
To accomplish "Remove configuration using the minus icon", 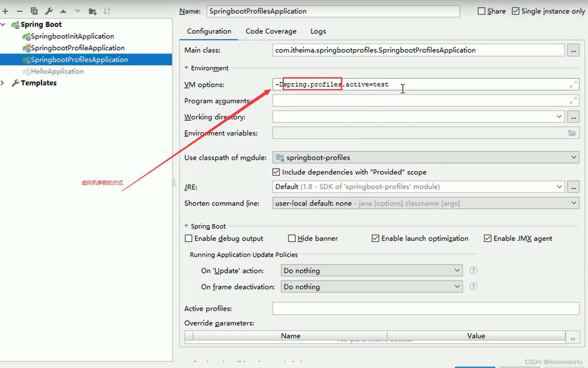I will [19, 11].
